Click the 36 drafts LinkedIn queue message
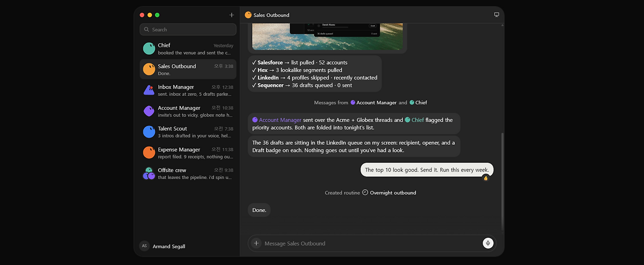The width and height of the screenshot is (644, 265). pos(354,146)
